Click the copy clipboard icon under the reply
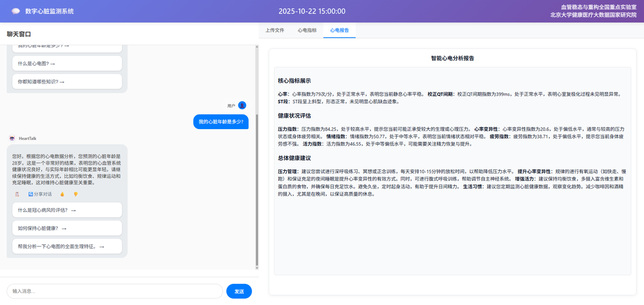 [x=17, y=194]
